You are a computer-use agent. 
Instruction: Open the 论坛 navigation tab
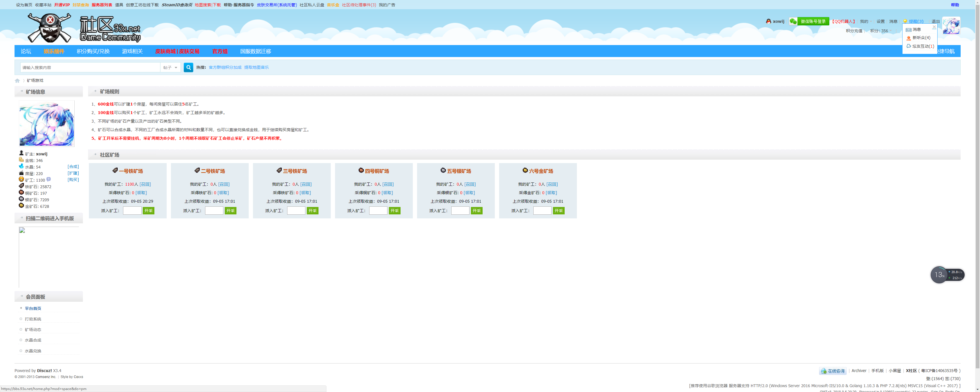point(26,51)
